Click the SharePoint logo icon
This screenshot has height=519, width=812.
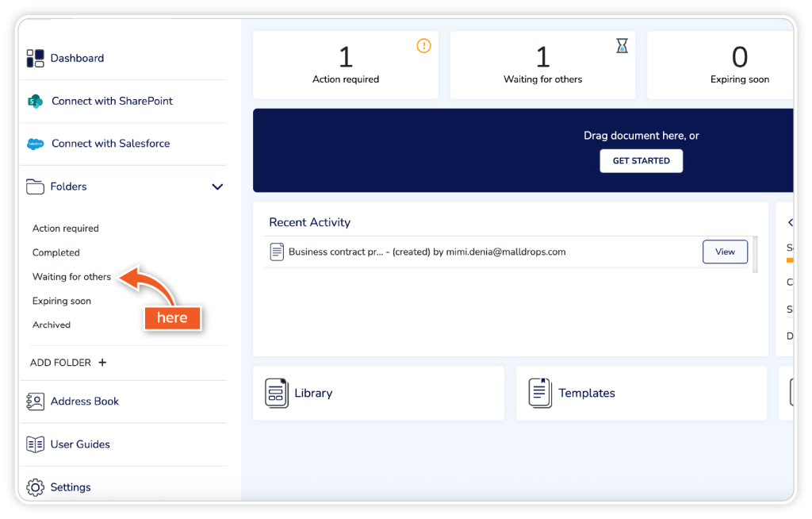(35, 101)
